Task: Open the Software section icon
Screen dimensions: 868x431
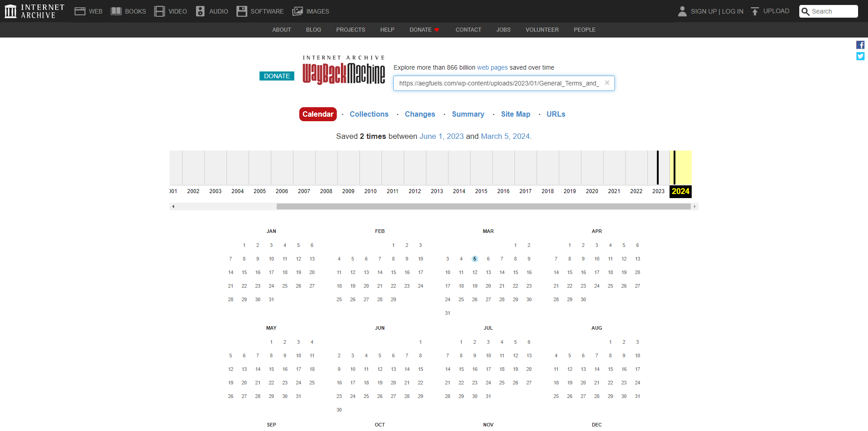Action: click(242, 11)
